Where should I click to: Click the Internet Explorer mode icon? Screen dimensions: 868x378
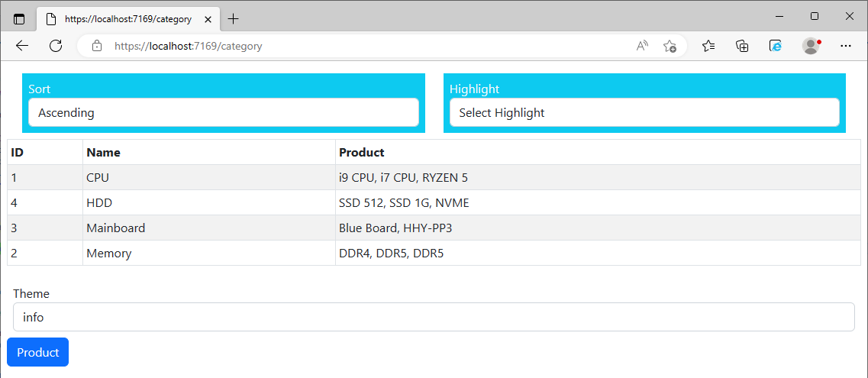[x=776, y=46]
